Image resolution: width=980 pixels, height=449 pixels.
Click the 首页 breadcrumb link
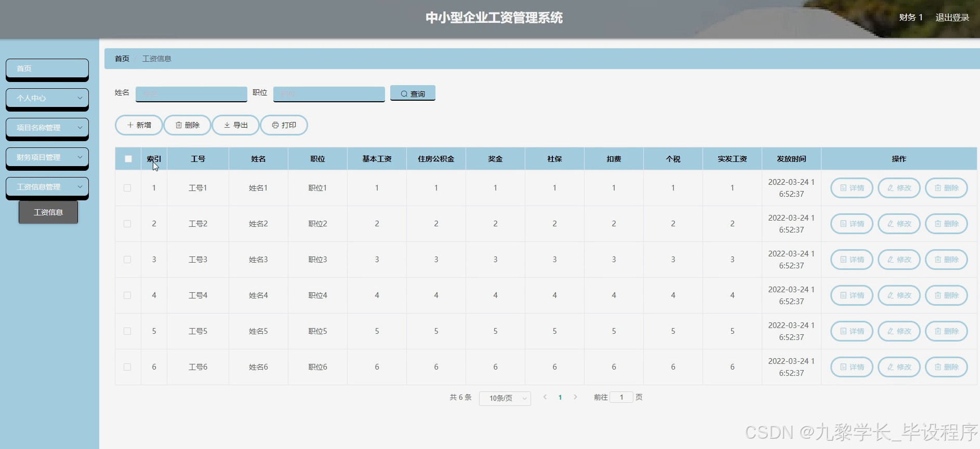coord(122,59)
